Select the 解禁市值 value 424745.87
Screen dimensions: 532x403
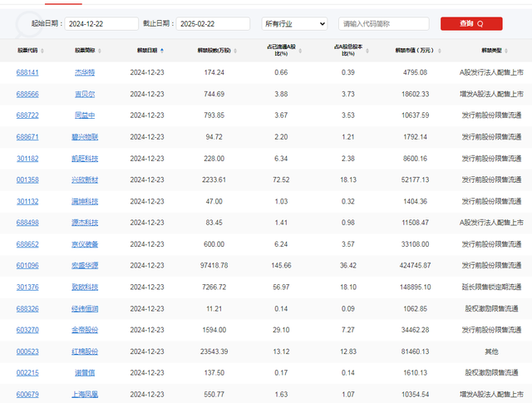(x=416, y=265)
